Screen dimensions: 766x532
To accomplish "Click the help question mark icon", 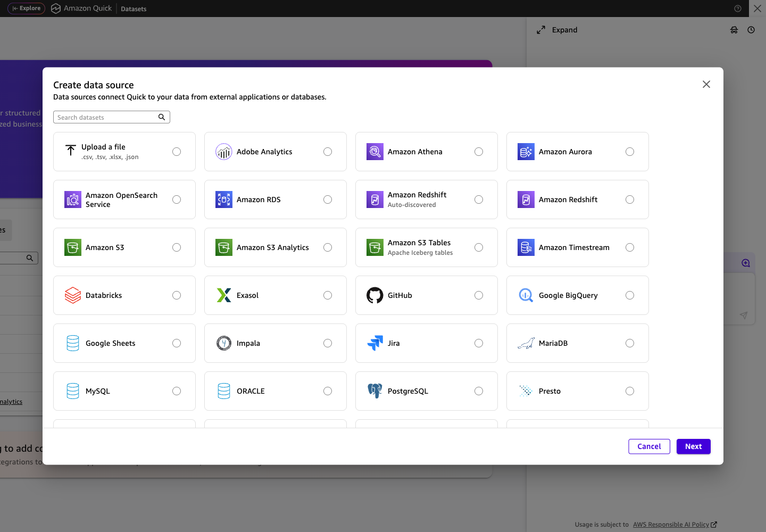I will (x=738, y=9).
